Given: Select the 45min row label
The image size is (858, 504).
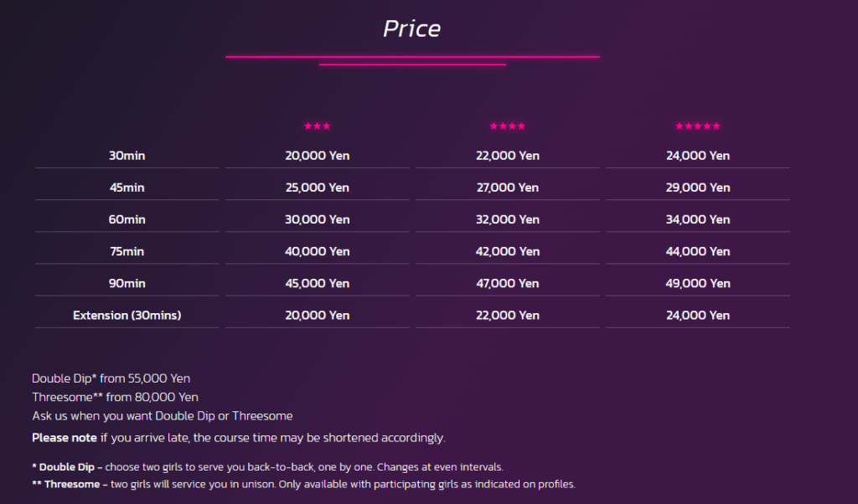Looking at the screenshot, I should (127, 188).
